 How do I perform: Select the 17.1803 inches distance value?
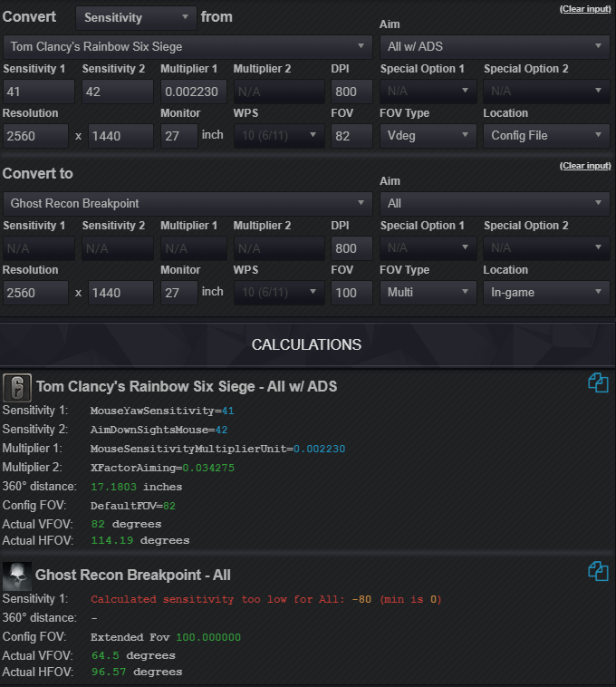tap(136, 487)
